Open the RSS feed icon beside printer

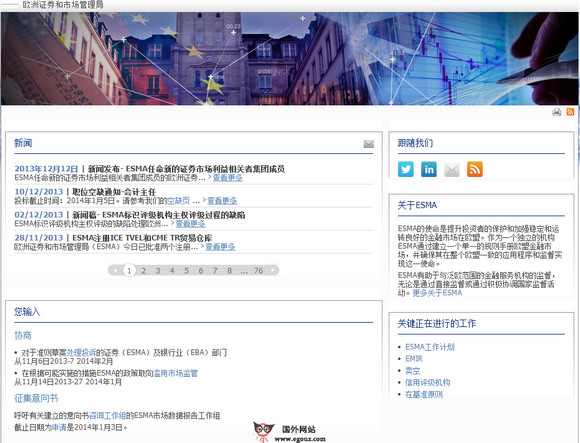[570, 112]
